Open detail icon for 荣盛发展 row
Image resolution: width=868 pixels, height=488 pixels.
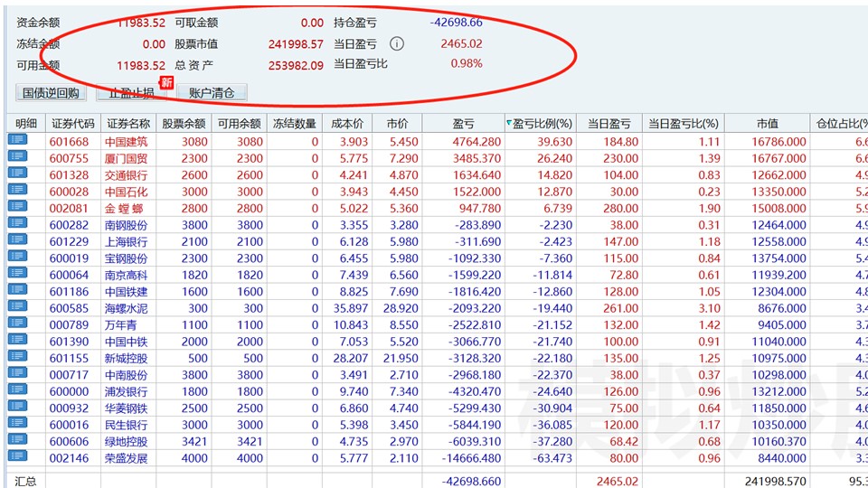click(x=18, y=455)
